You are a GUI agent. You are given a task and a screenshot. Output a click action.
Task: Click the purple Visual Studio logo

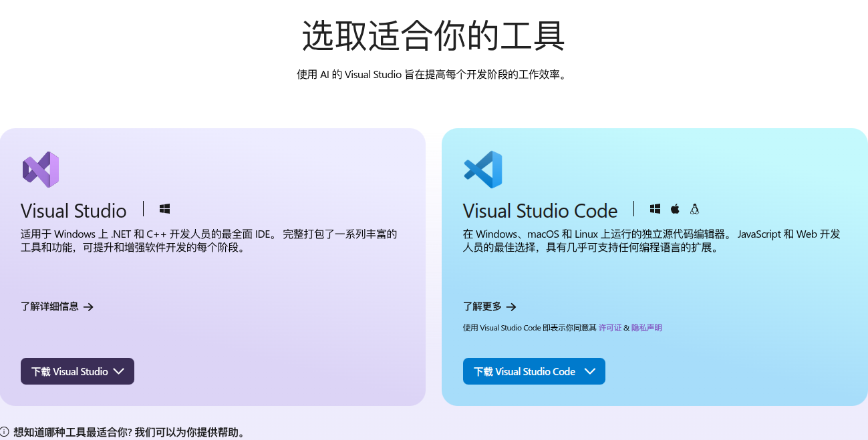coord(41,170)
